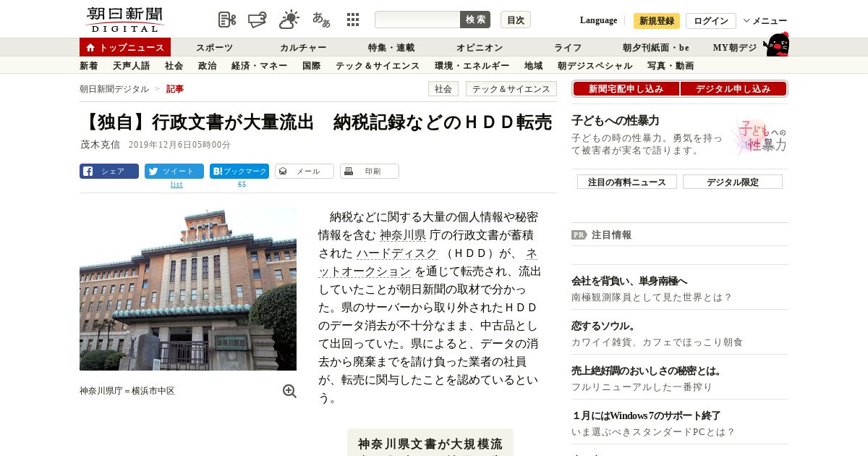Click デジタル限定 button

[733, 182]
